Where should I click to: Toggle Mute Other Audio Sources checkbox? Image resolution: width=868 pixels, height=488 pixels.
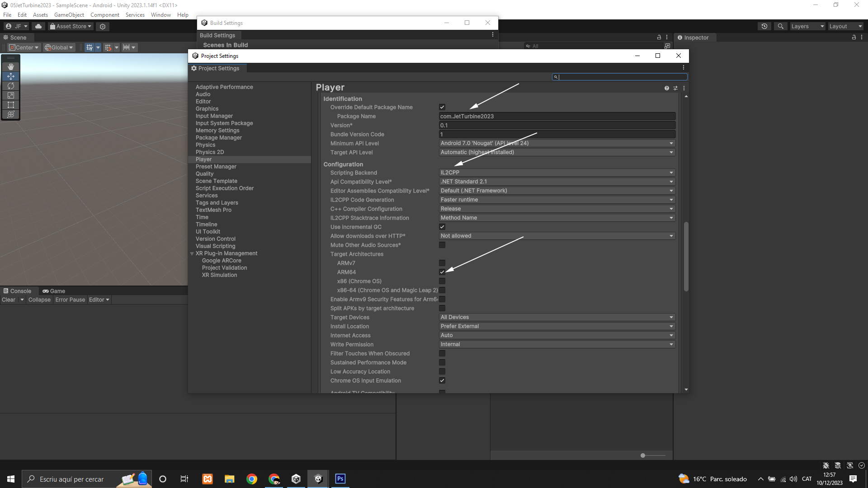point(442,245)
